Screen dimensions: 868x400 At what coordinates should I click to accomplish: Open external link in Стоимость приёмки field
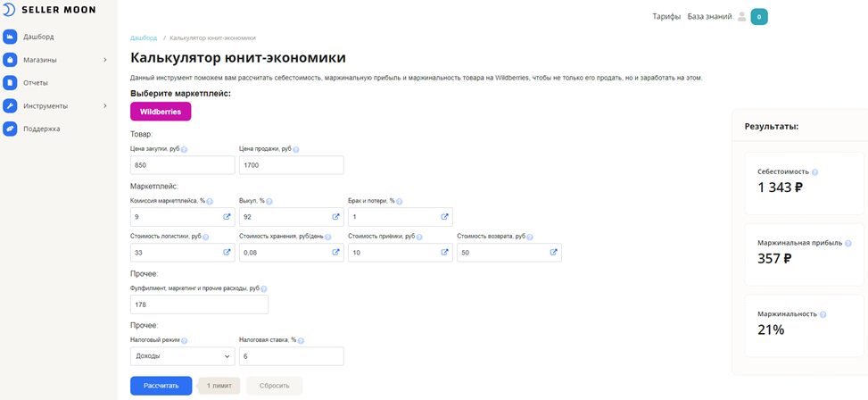[444, 252]
